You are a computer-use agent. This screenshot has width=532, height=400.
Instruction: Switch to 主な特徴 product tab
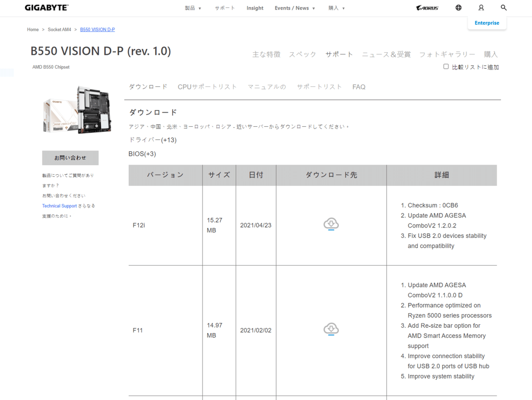(266, 54)
